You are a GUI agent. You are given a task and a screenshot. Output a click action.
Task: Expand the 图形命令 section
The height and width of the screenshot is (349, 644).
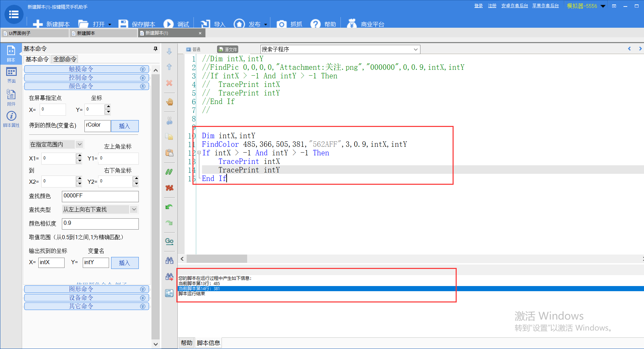pyautogui.click(x=86, y=289)
